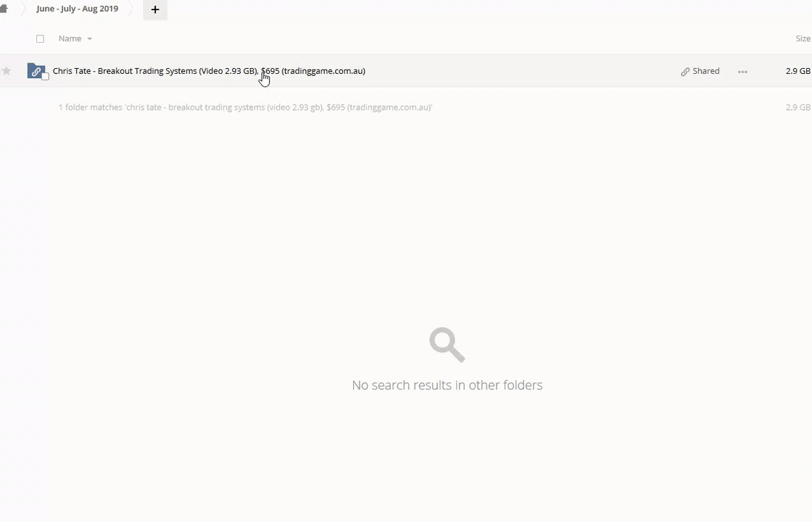Tick the select-all checkbox beside Name header
The height and width of the screenshot is (522, 812).
40,38
